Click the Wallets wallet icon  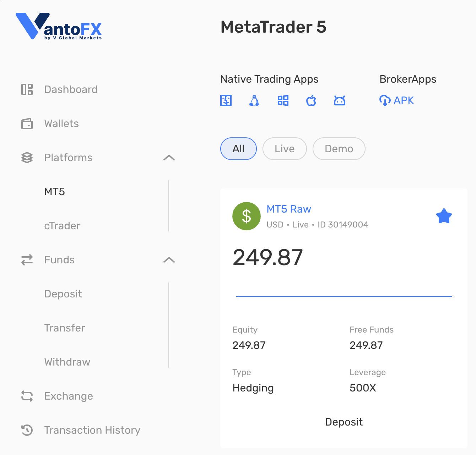27,124
